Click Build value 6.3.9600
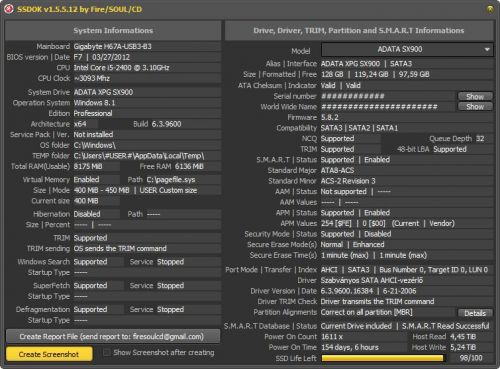The height and width of the screenshot is (369, 500). pos(166,124)
